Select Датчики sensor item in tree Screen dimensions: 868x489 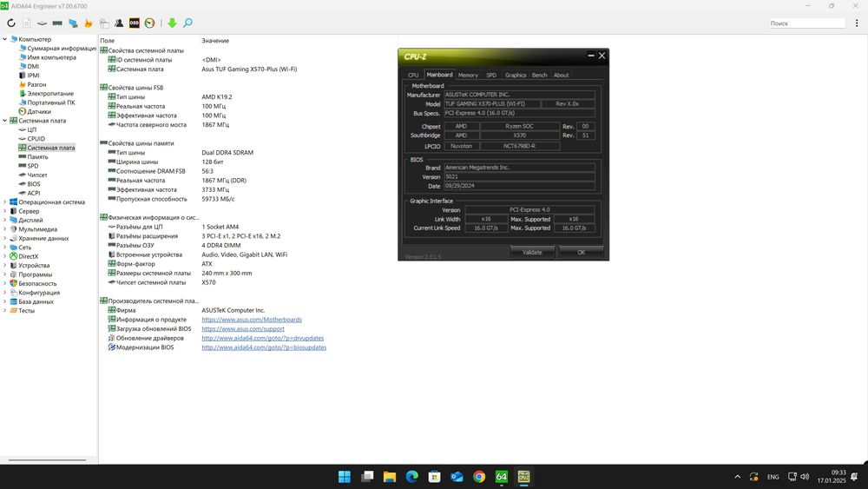(x=39, y=111)
